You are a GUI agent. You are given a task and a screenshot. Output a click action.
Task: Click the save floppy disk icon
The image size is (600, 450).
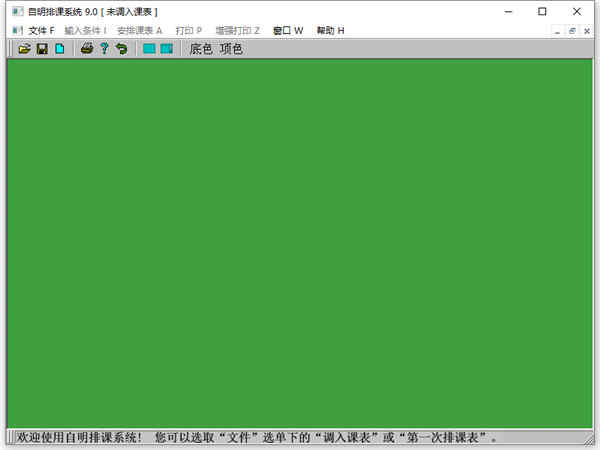[42, 49]
